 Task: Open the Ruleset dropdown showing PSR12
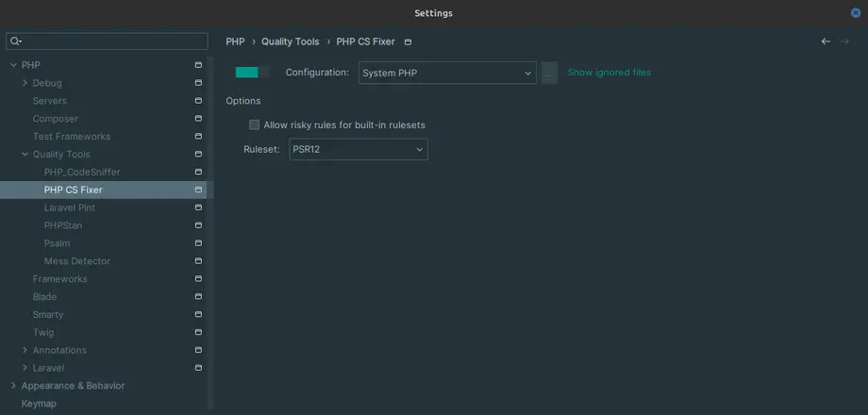[x=359, y=149]
